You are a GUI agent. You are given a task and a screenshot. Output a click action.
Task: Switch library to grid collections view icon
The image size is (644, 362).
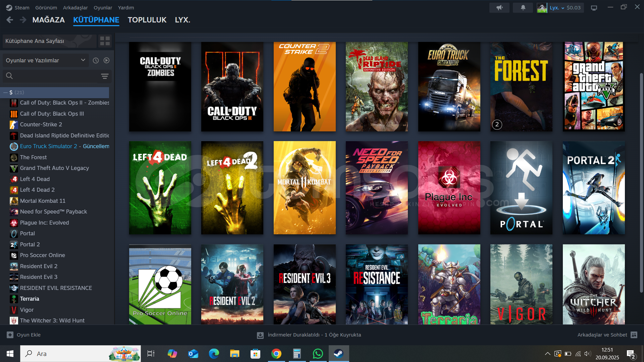tap(105, 41)
